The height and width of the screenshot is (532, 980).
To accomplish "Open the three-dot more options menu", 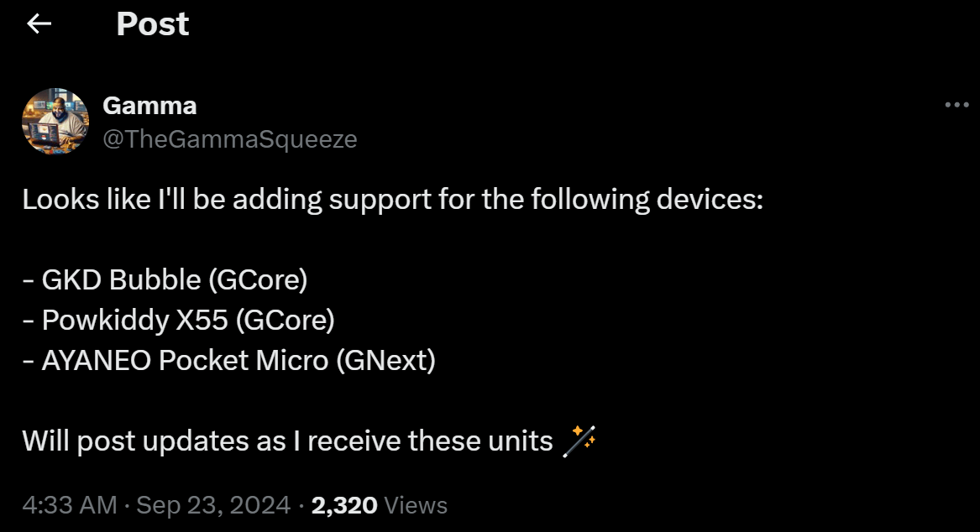I will pos(956,105).
